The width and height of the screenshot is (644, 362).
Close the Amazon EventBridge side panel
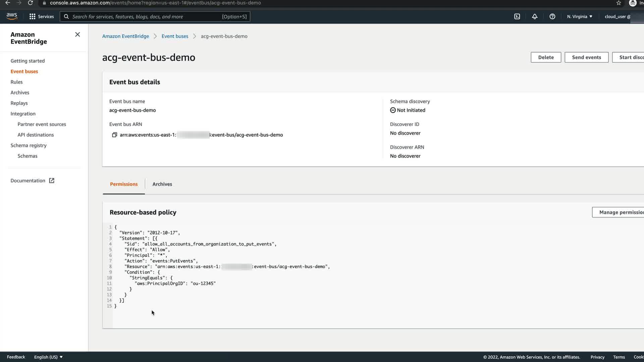77,35
